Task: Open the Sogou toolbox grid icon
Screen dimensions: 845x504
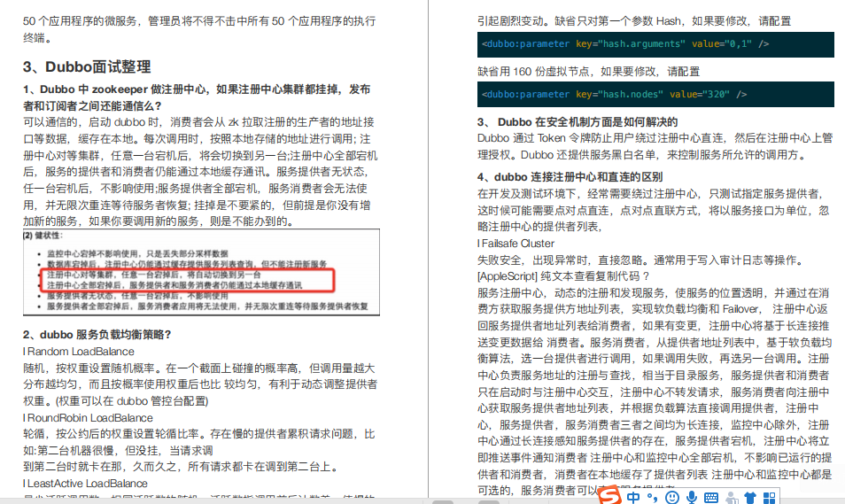Action: (x=769, y=498)
